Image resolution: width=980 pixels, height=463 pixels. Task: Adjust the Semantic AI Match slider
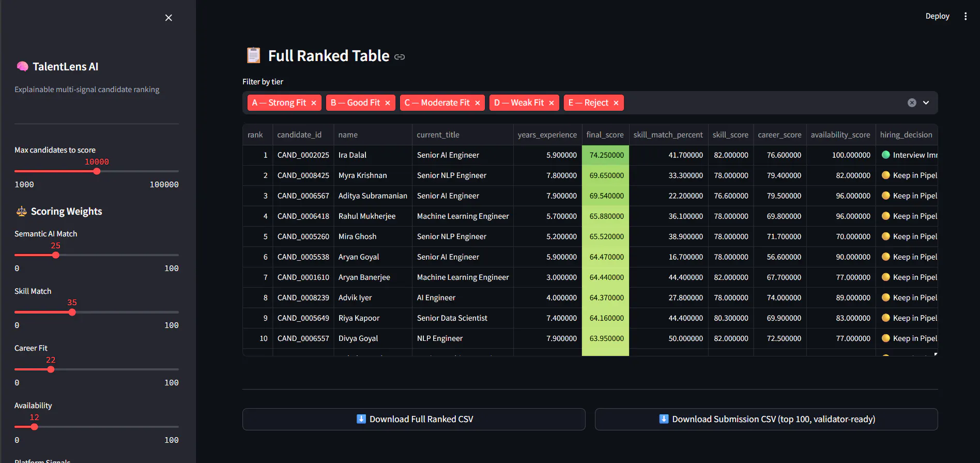coord(56,255)
